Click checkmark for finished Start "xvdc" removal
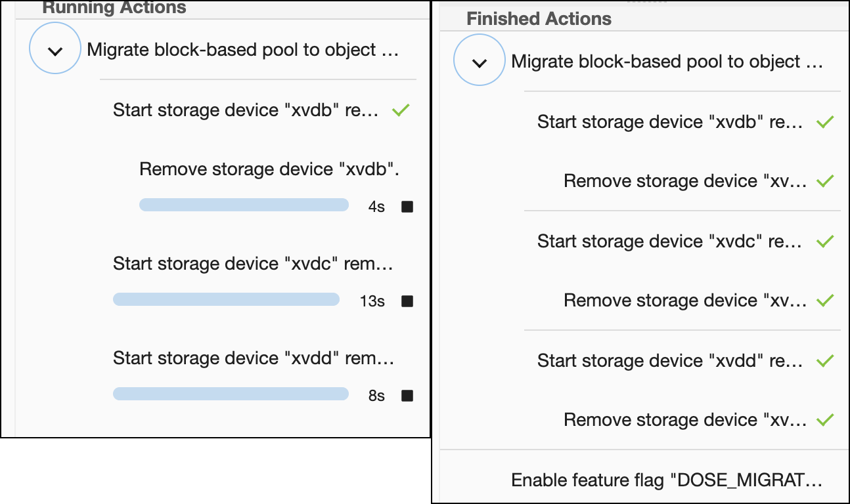 coord(824,241)
